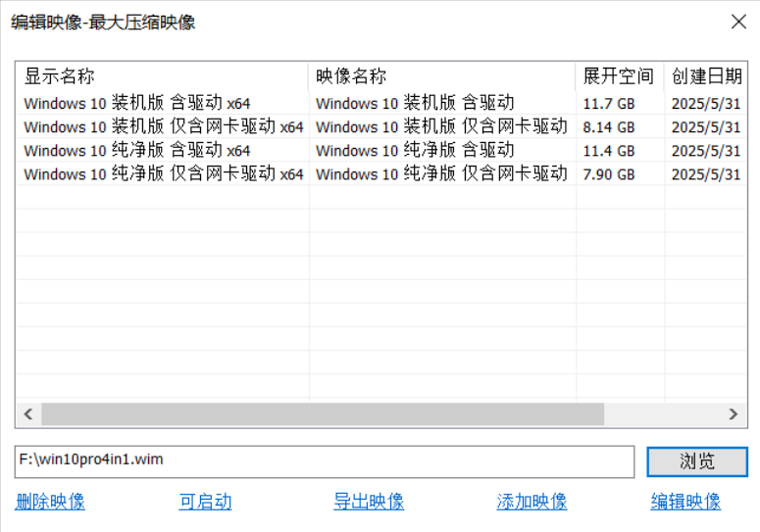Click the horizontal scrollbar left arrow

28,413
